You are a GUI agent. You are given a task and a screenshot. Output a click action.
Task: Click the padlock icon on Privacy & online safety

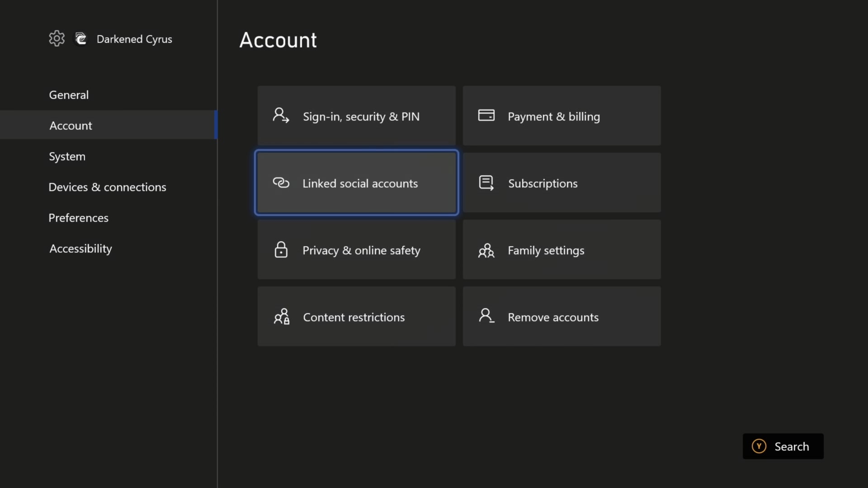click(281, 250)
